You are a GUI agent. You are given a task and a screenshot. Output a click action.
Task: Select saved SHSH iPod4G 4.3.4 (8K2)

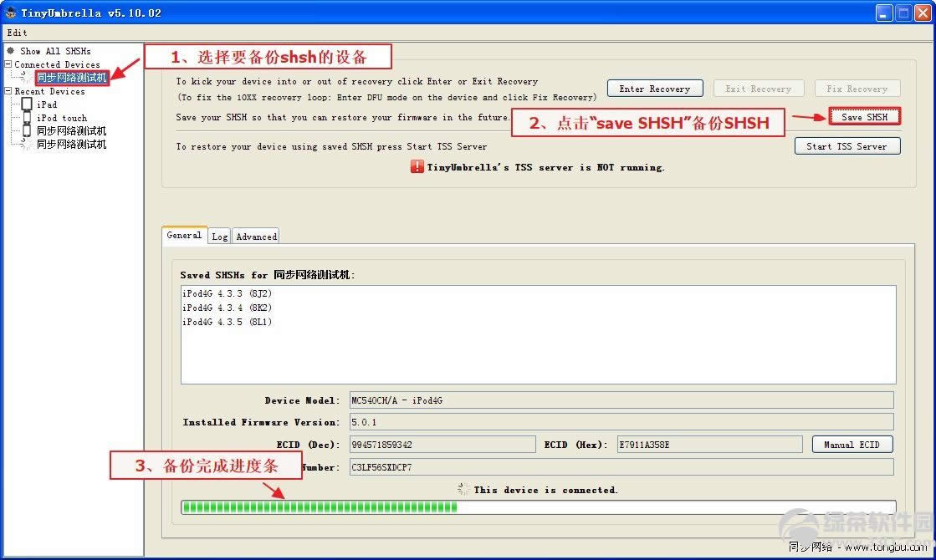click(x=227, y=308)
